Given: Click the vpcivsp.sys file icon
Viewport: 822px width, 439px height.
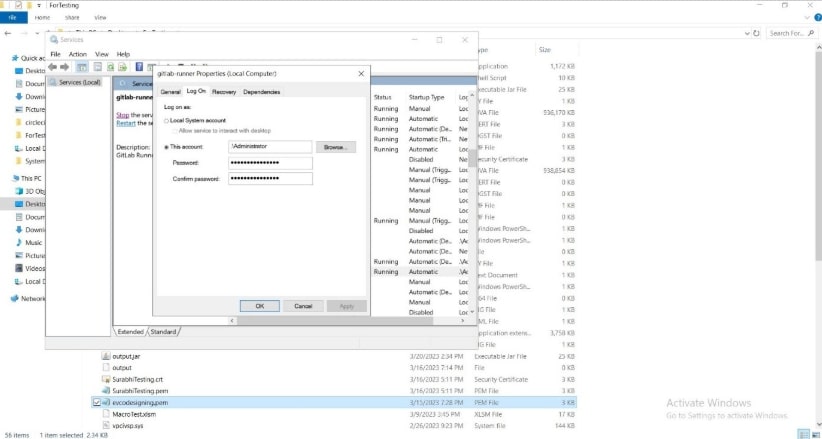Looking at the screenshot, I should coord(106,426).
